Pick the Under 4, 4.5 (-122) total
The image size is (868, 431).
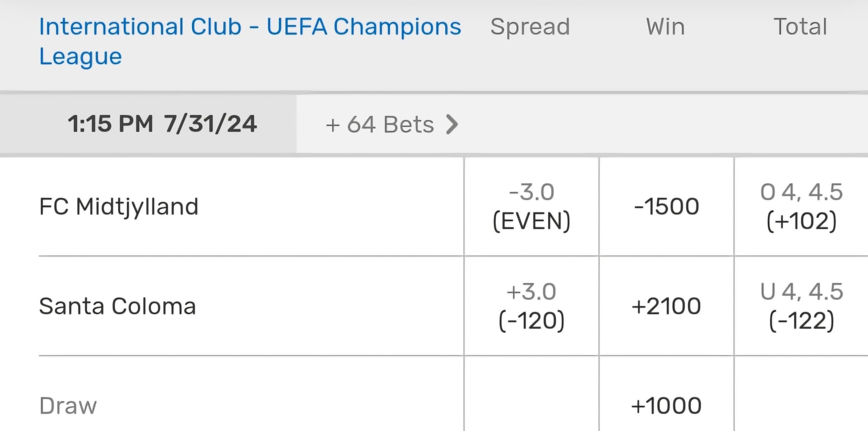tap(801, 306)
